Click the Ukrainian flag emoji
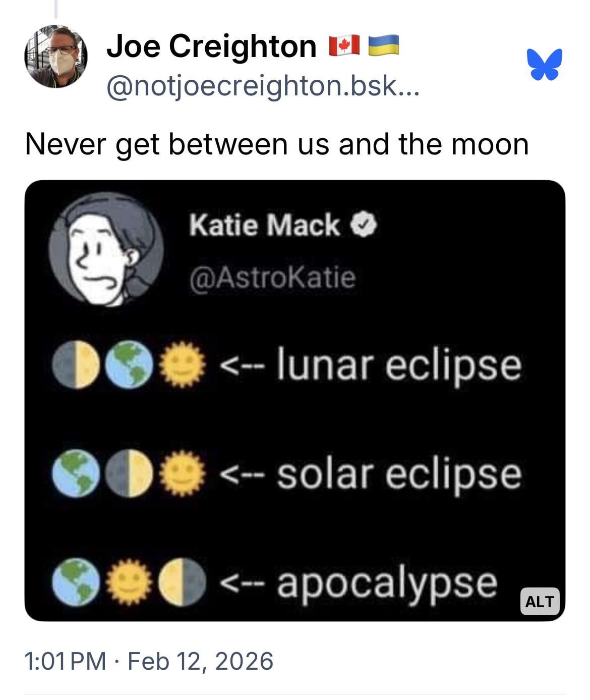The width and height of the screenshot is (590, 700). click(x=384, y=45)
